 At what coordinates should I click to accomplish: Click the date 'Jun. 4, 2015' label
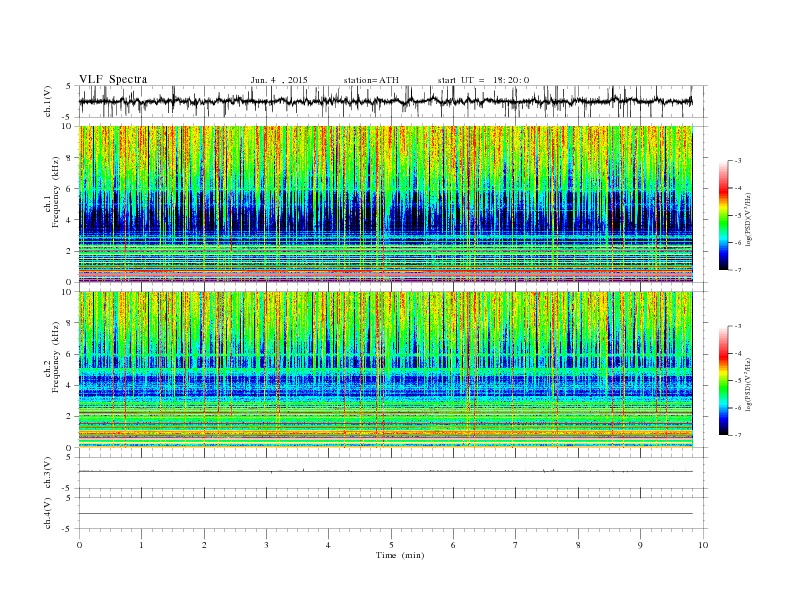click(279, 80)
